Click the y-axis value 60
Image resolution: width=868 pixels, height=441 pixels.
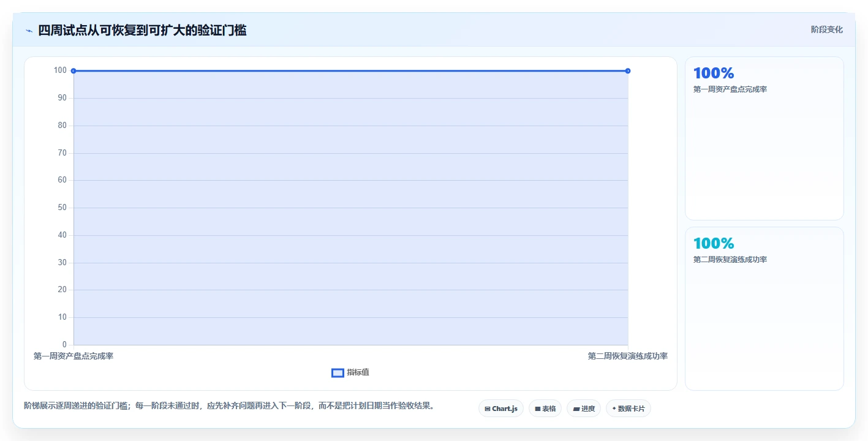[62, 179]
